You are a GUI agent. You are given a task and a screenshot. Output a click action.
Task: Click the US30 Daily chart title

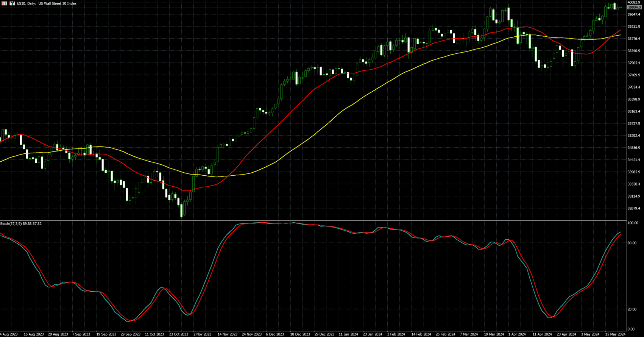[x=47, y=3]
